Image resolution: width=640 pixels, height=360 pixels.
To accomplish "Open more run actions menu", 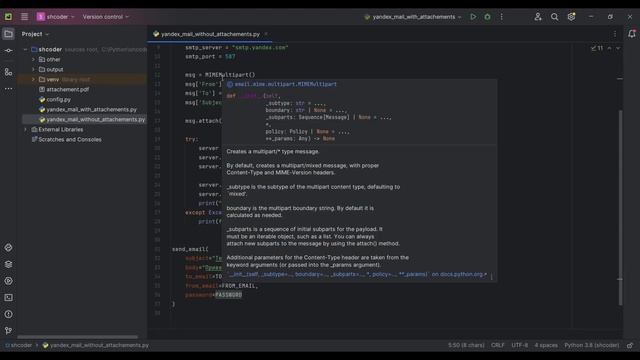I will point(502,17).
